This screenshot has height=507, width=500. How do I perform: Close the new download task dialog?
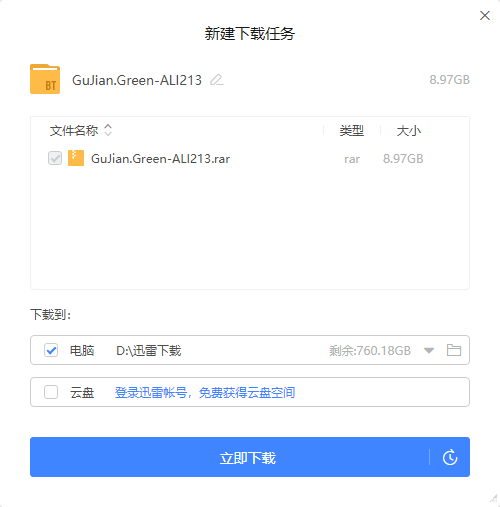click(x=485, y=15)
